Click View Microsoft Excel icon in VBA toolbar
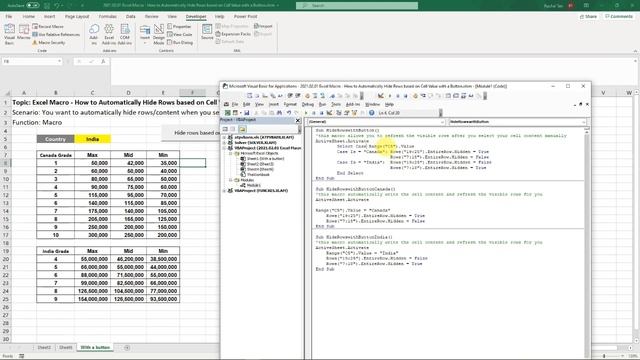 pos(228,113)
